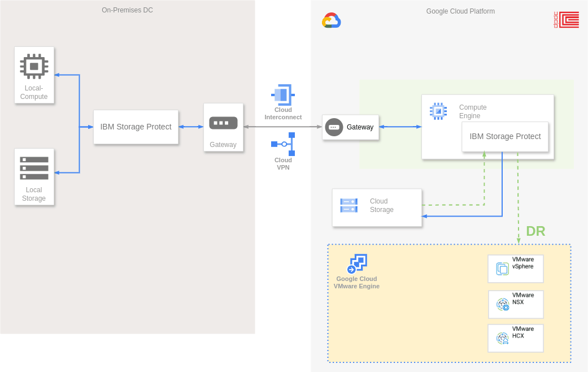Click the Cloud VPN icon
The height and width of the screenshot is (372, 588).
pos(283,144)
